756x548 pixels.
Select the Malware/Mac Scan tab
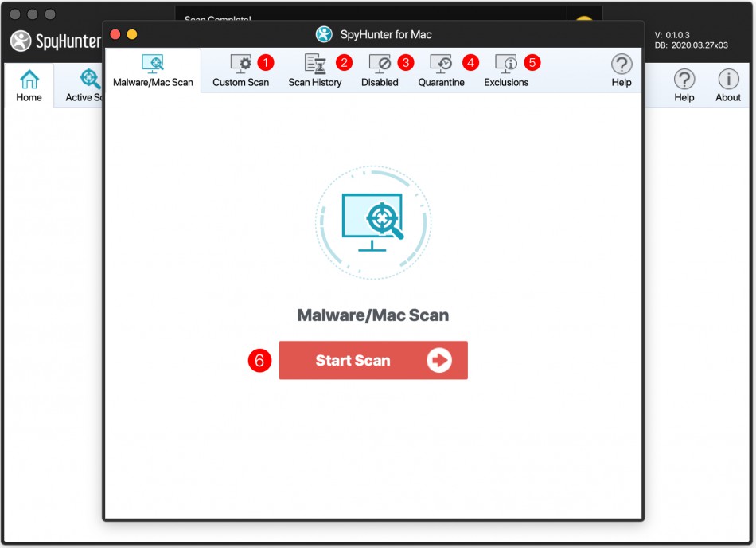pos(153,71)
